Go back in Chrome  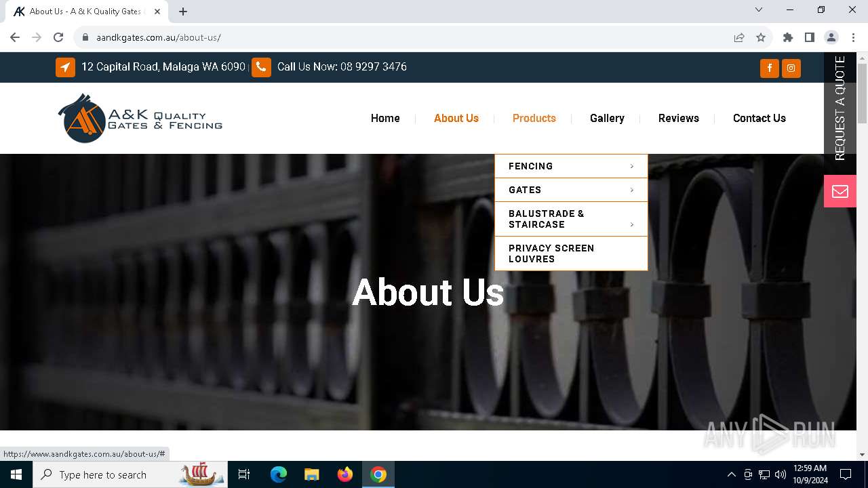[x=15, y=37]
